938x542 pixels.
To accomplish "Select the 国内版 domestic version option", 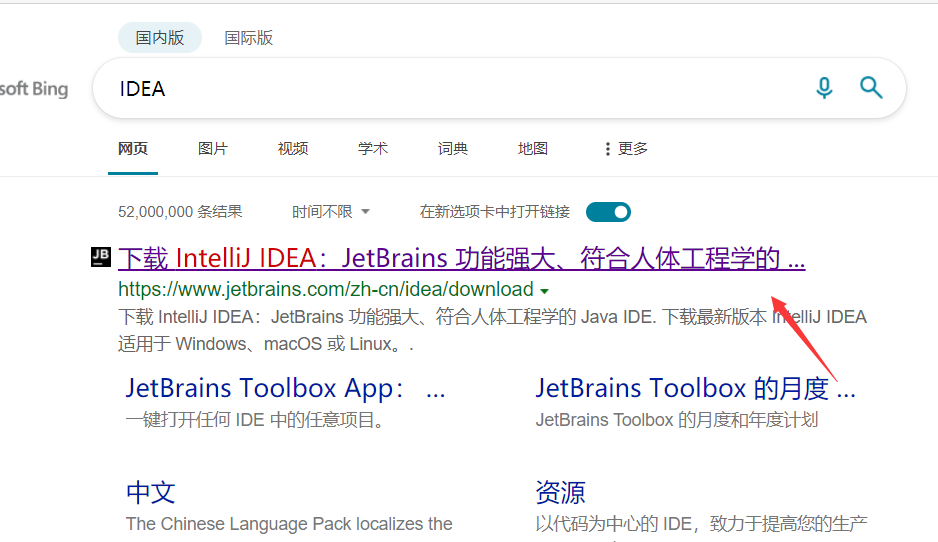I will point(160,38).
